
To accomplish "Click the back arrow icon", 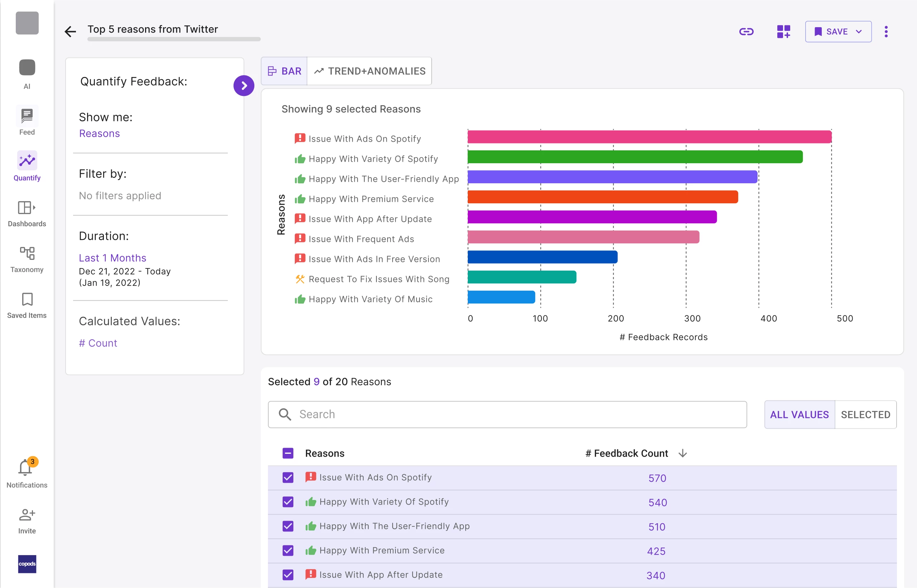I will tap(70, 31).
